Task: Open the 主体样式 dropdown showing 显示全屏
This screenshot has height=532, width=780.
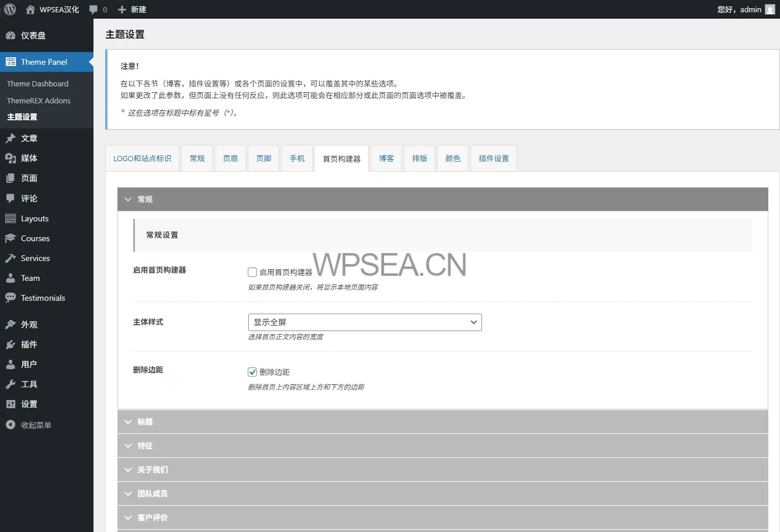Action: click(x=365, y=322)
